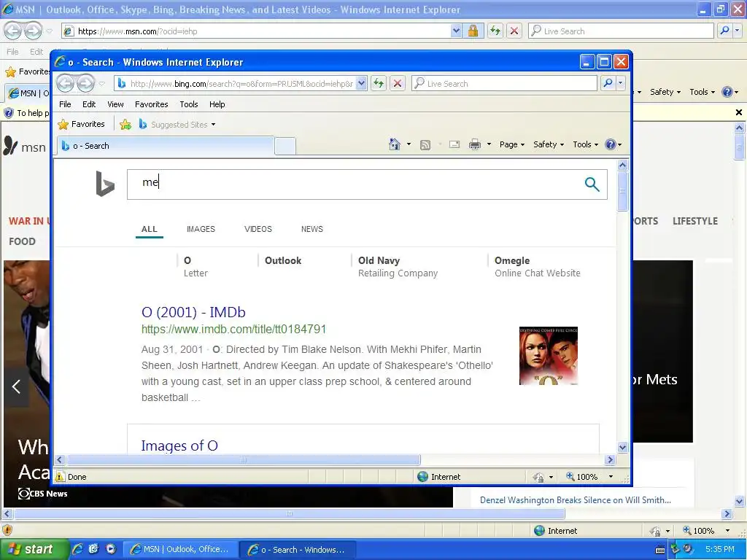Expand MSN address bar dropdown
Viewport: 747px width, 560px height.
coord(456,31)
